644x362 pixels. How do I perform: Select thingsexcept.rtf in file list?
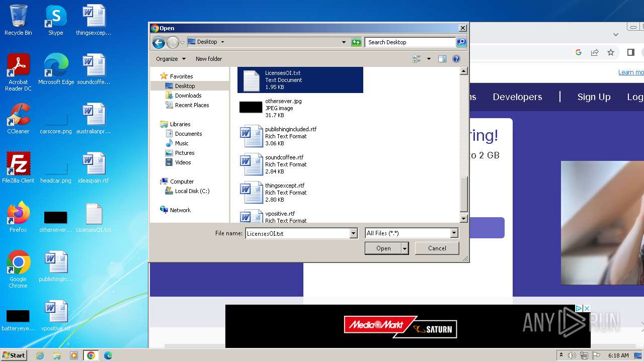tap(300, 193)
